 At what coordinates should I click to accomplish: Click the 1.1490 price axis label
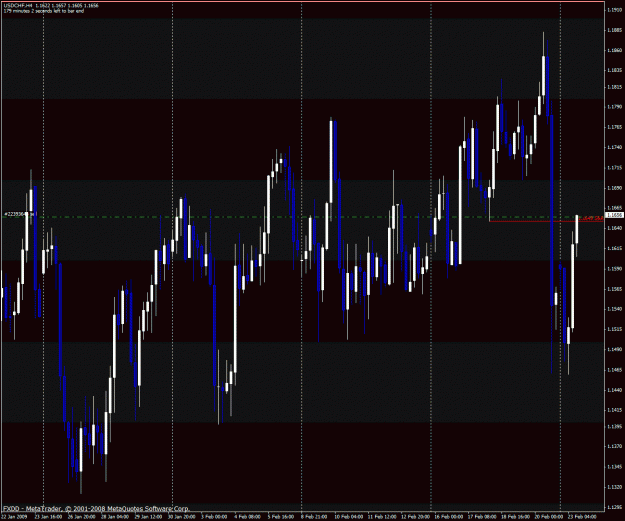613,350
